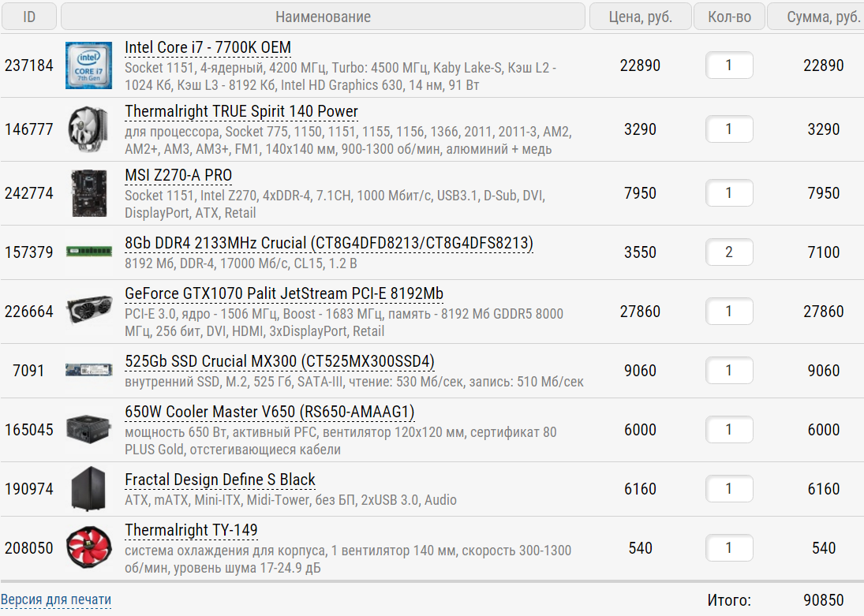Open the Intel Core i7 - 7700K OEM link
Screen dimensions: 864x616
pos(208,48)
